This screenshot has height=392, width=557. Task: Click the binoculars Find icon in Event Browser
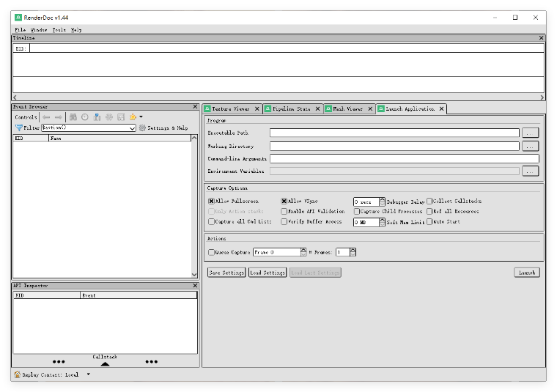coord(73,117)
